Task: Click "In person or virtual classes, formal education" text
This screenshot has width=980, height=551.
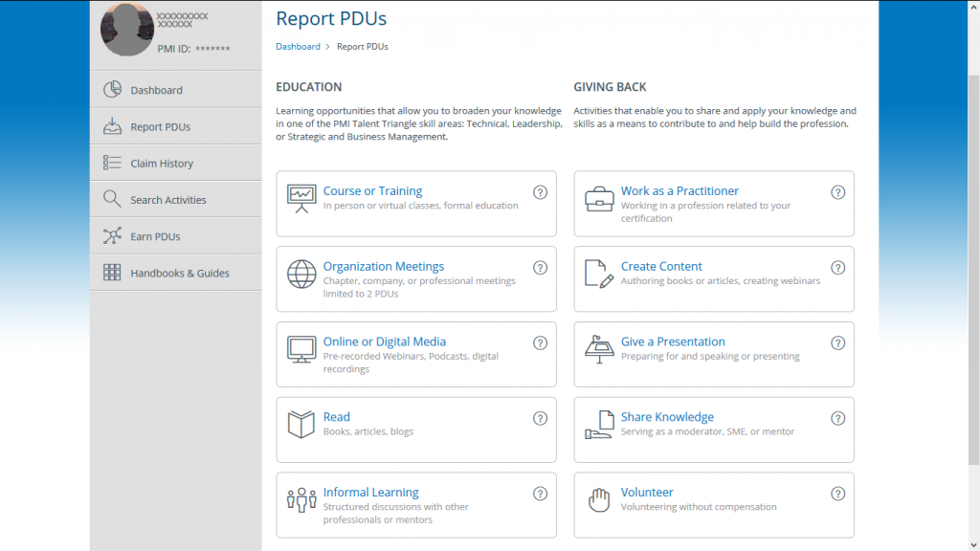Action: tap(421, 206)
